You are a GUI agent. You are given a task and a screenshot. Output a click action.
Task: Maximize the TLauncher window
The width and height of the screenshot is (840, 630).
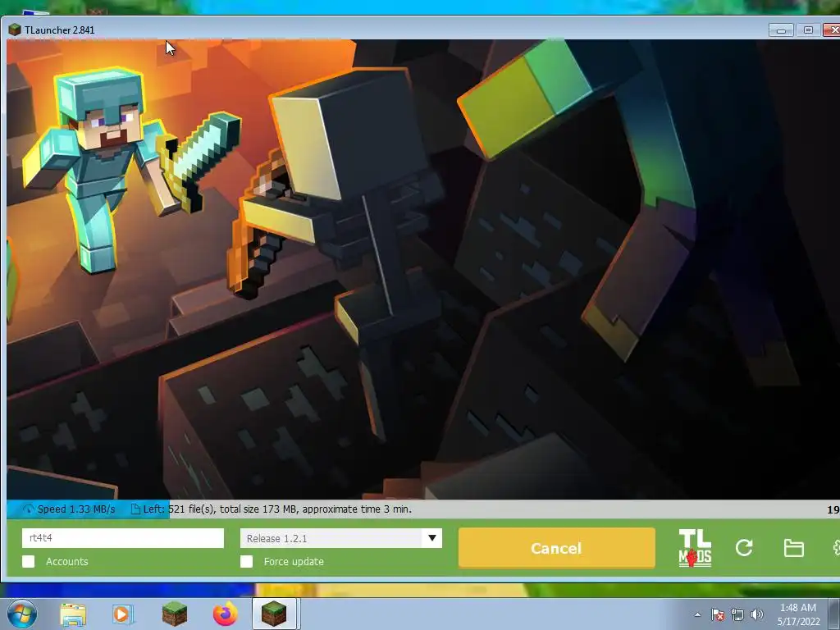pyautogui.click(x=808, y=30)
